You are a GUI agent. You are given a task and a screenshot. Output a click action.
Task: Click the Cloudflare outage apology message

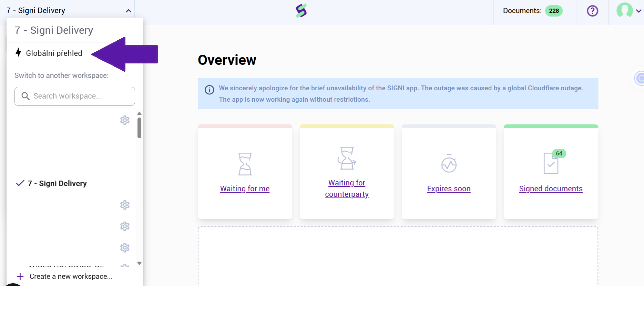click(401, 94)
